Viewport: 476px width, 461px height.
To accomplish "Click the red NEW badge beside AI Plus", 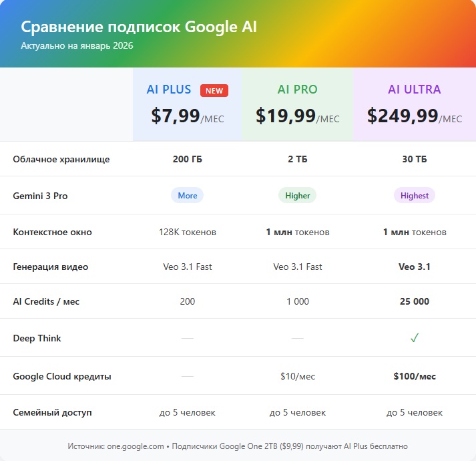I will tap(214, 91).
